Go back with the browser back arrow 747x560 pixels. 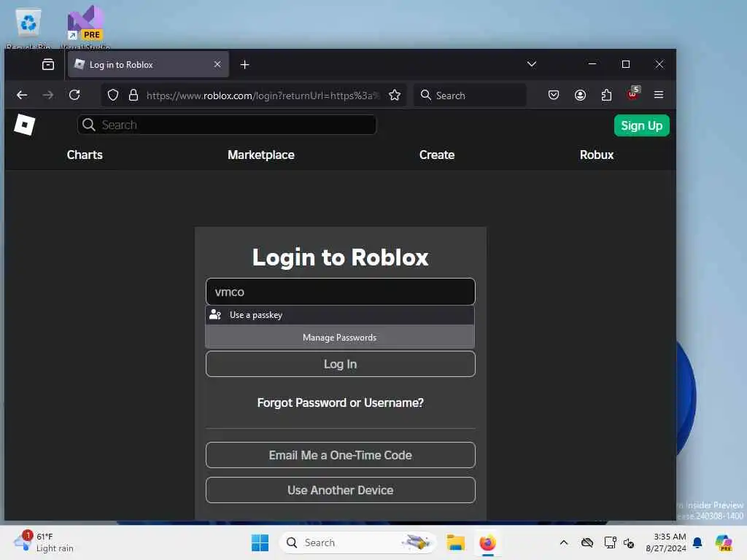tap(22, 96)
